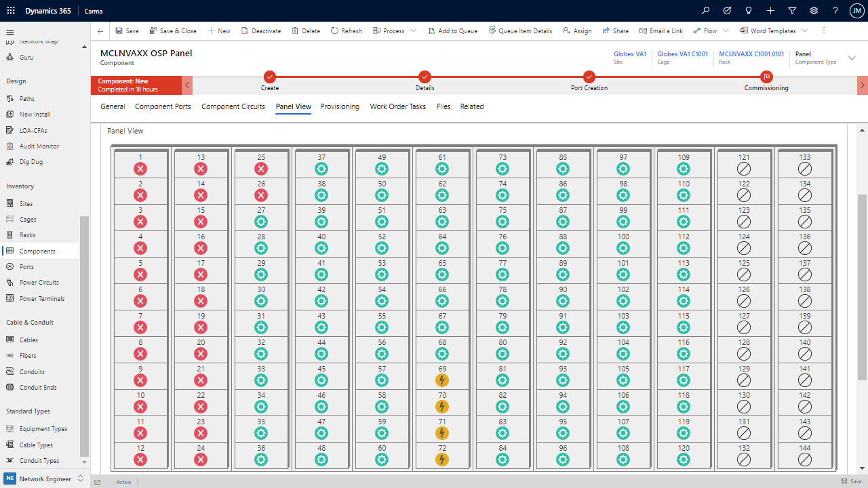Collapse the process bar left chevron
Image resolution: width=868 pixels, height=488 pixels.
point(188,85)
